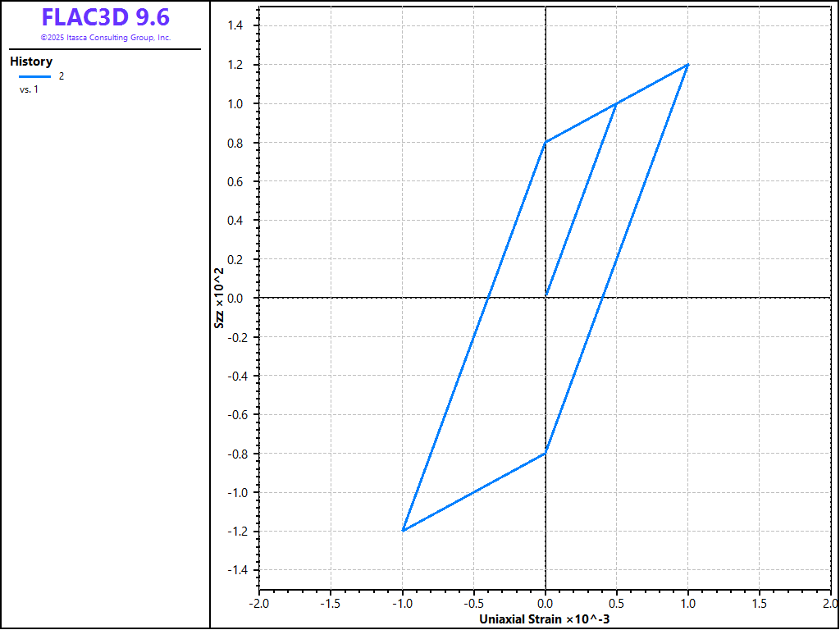Click the 'vs. 1' legend text
840x630 pixels.
click(x=29, y=89)
